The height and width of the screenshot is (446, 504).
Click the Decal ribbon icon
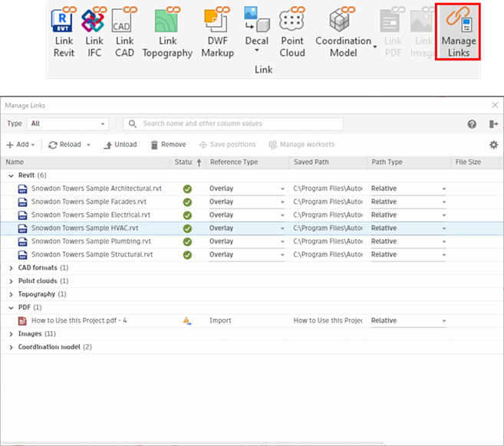tap(257, 20)
